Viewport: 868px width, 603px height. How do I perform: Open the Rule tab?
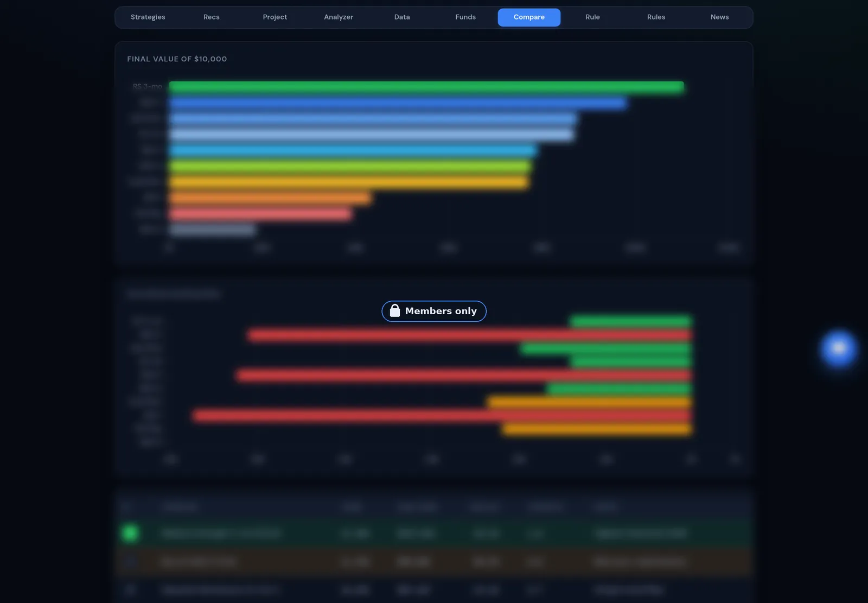click(x=592, y=17)
